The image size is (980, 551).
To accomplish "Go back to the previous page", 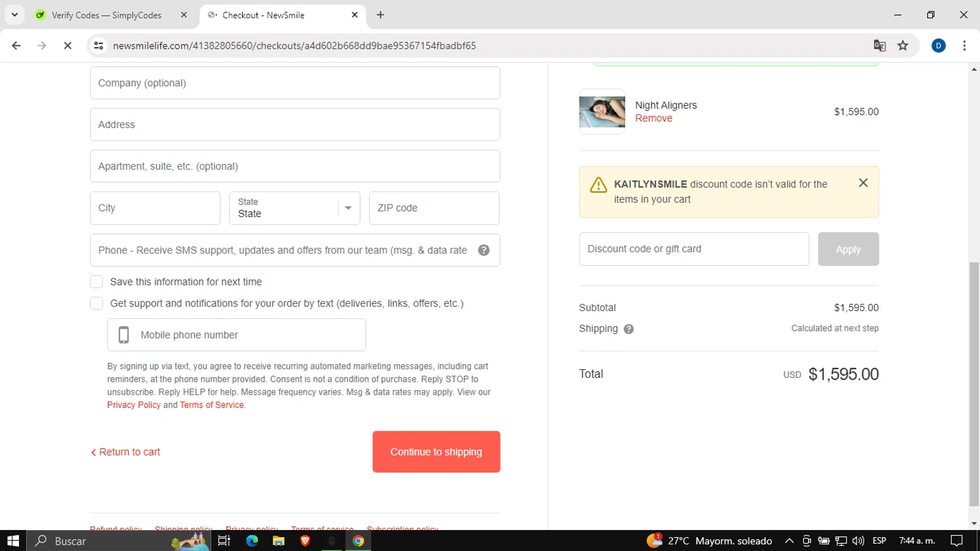I will (x=16, y=46).
